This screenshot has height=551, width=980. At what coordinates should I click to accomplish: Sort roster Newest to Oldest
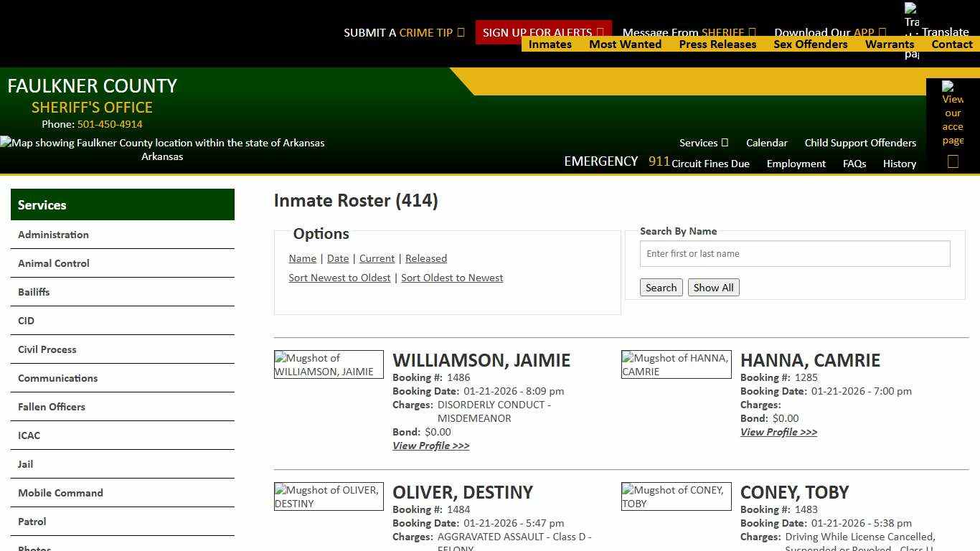[339, 278]
